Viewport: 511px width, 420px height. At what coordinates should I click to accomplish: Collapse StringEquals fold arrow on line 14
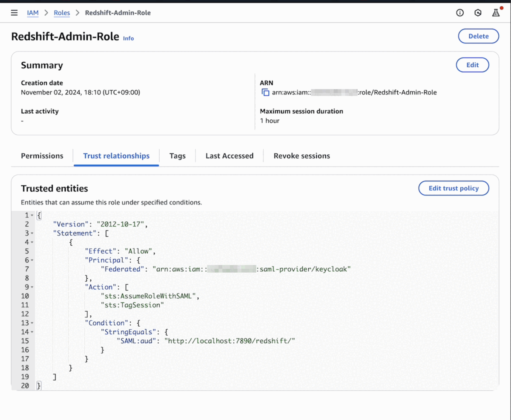[32, 332]
